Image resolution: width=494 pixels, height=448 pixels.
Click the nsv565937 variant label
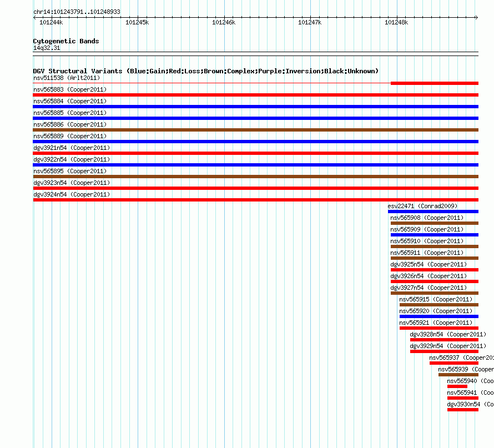(x=462, y=358)
